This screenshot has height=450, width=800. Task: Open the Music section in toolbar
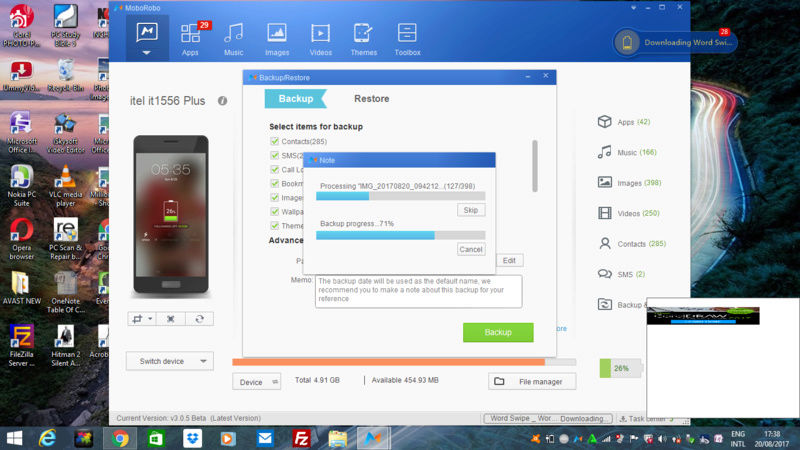coord(234,39)
